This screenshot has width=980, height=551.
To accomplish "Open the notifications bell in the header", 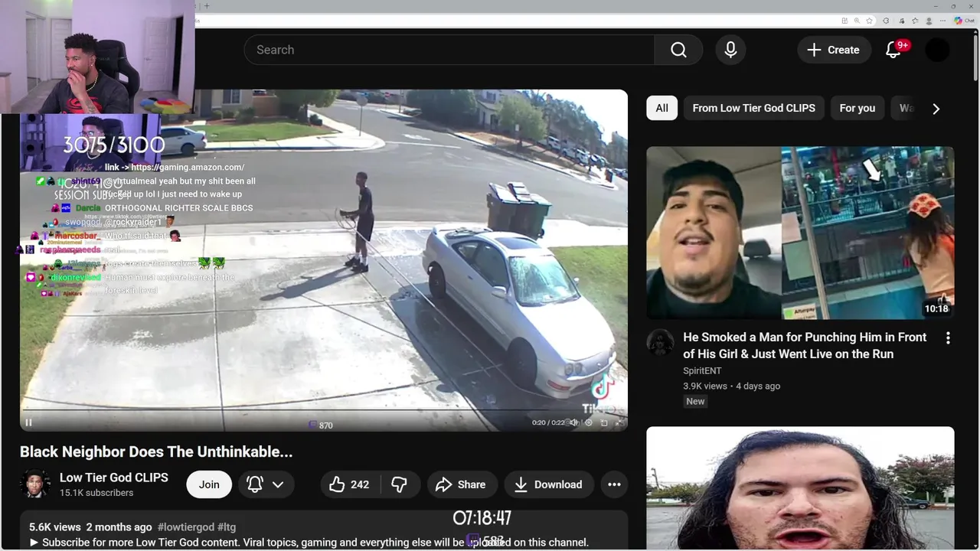I will pyautogui.click(x=893, y=50).
